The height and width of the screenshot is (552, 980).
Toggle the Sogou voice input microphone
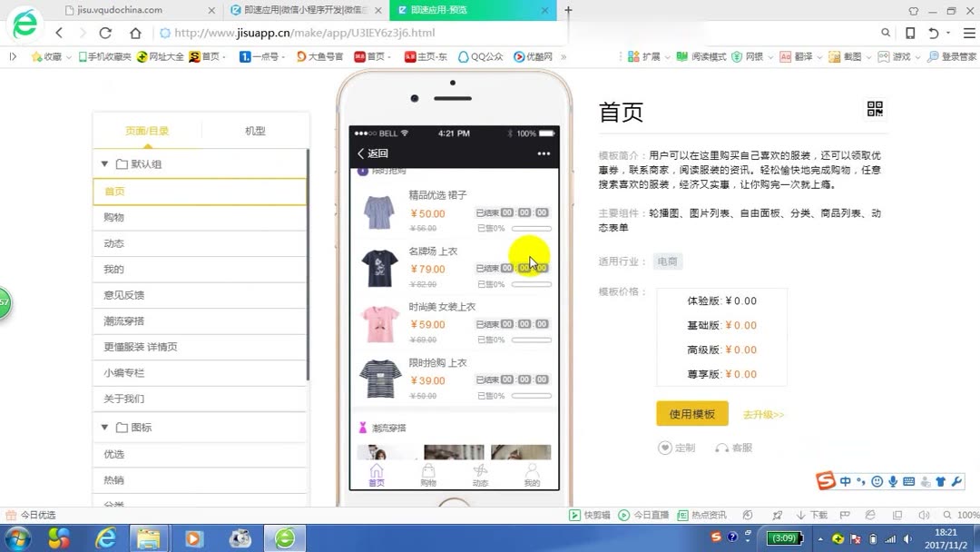click(892, 481)
